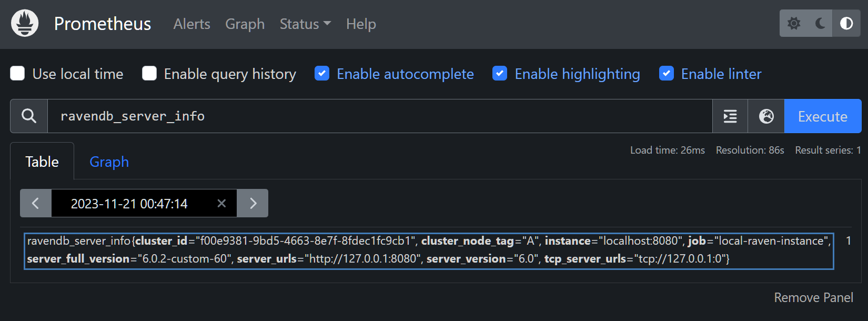
Task: Click the Load time: 26ms text
Action: point(668,151)
